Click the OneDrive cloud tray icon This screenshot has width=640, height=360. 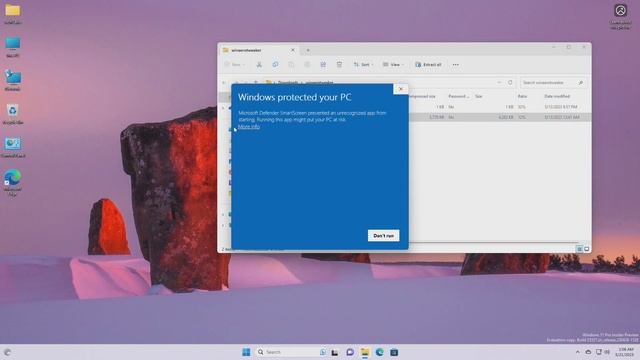[588, 352]
